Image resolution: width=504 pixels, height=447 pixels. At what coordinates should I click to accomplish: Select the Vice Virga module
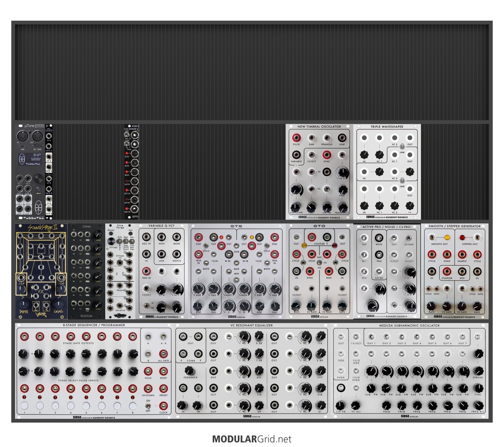coord(120,271)
